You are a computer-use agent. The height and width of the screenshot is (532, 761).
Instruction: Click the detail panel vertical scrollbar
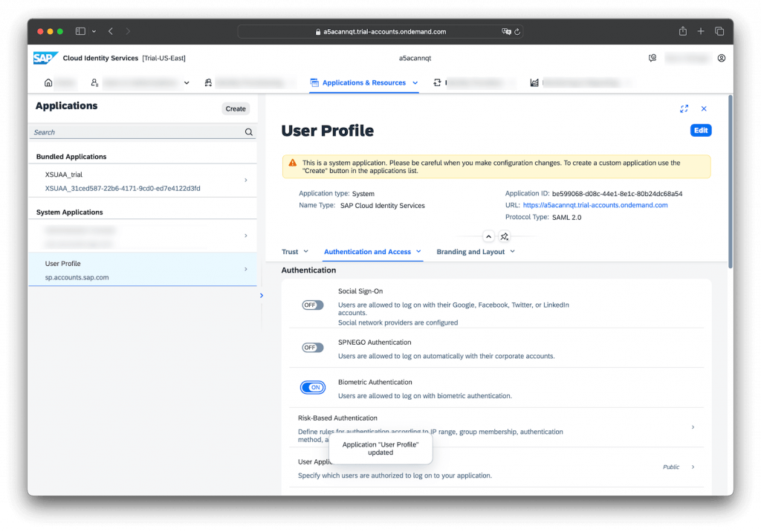[x=730, y=182]
